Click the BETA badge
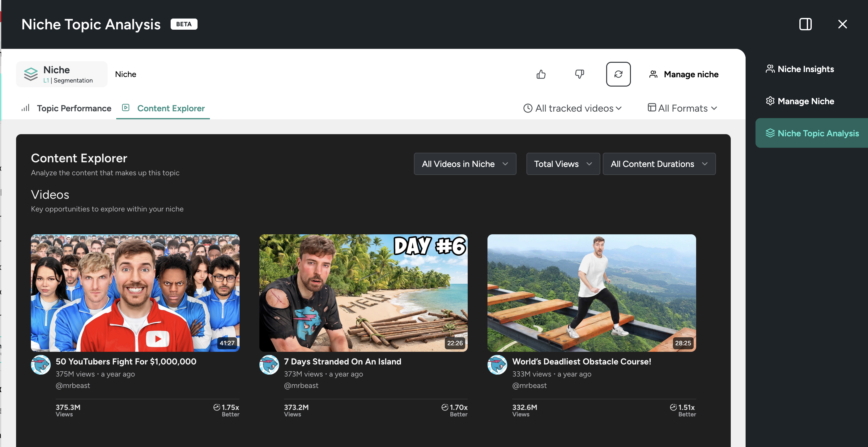The image size is (868, 447). pos(184,24)
